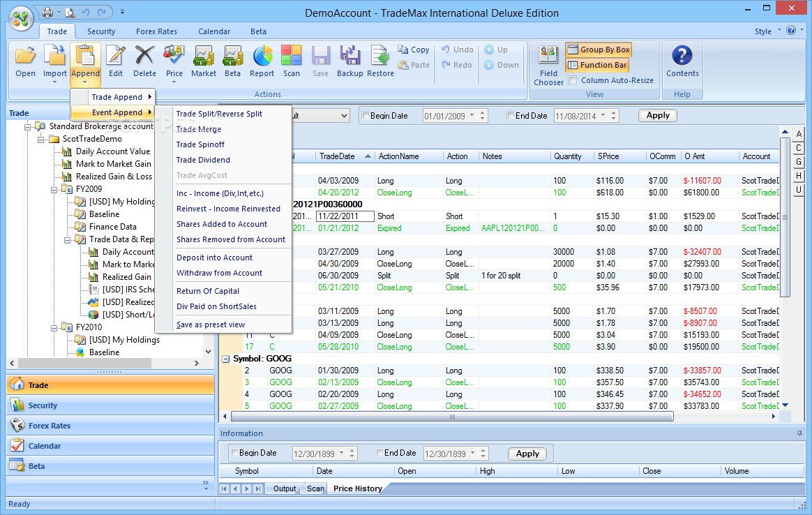812x515 pixels.
Task: Open the 11/08/2014 end date dropdown
Action: pyautogui.click(x=603, y=116)
